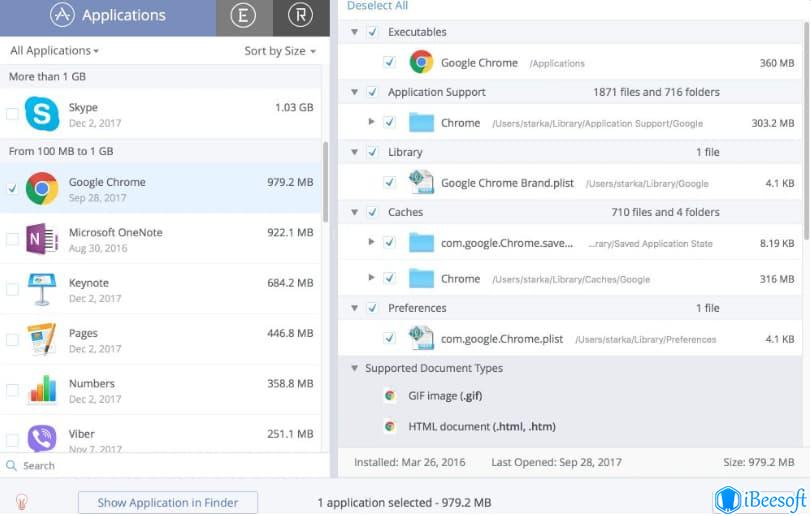Click the iBeesoft logo
Image resolution: width=811 pixels, height=516 pixels.
[x=760, y=499]
